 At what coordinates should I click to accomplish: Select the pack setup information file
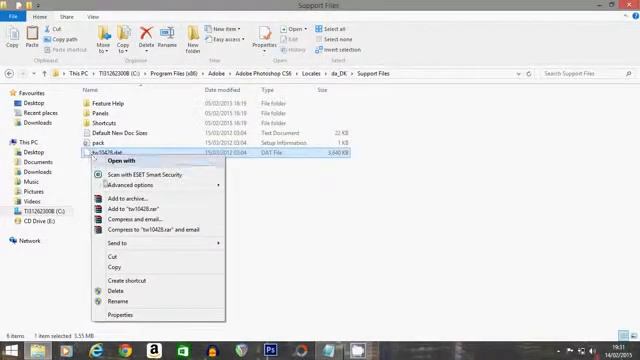point(98,143)
